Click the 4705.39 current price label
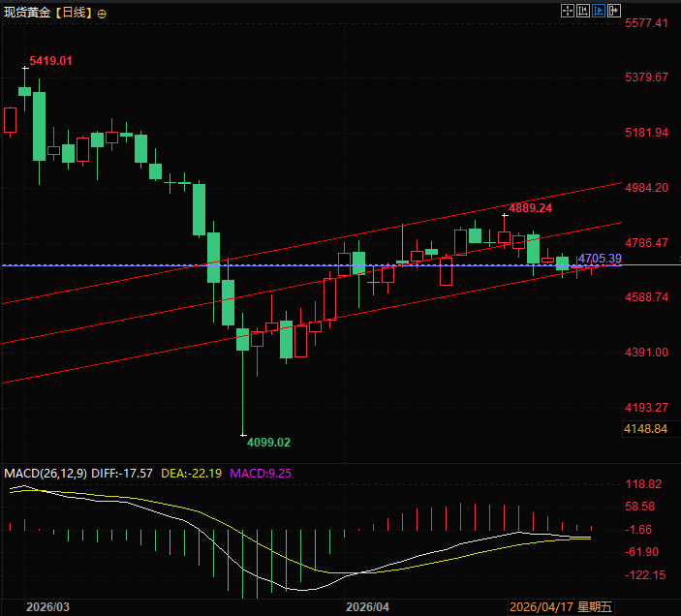This screenshot has width=681, height=616. coord(600,259)
